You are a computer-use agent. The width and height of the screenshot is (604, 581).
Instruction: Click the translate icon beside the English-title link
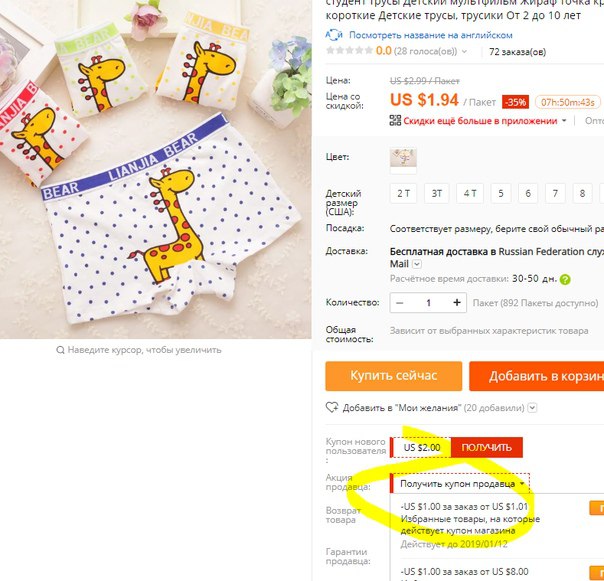click(x=334, y=35)
